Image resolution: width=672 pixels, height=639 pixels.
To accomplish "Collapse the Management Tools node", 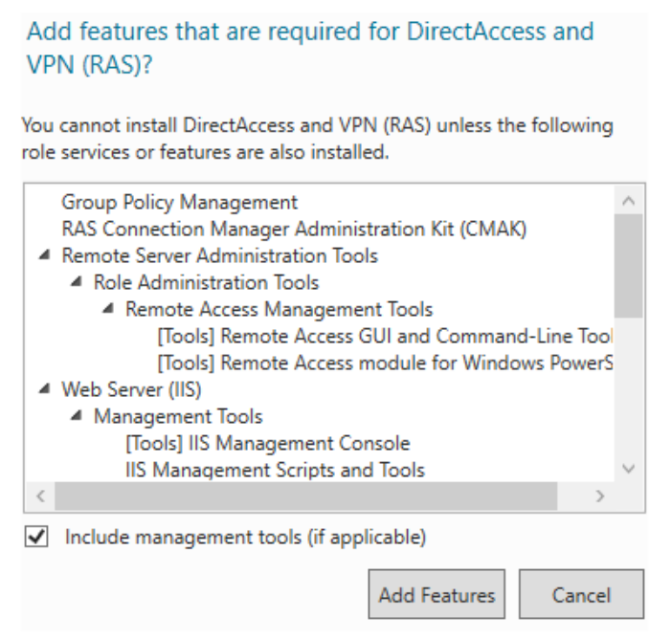I will pos(77,417).
